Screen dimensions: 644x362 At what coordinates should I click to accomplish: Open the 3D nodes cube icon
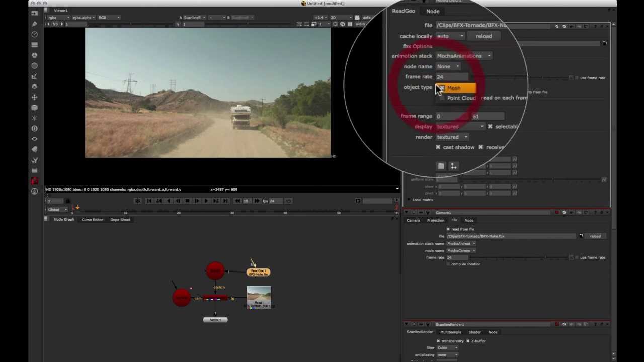point(34,108)
